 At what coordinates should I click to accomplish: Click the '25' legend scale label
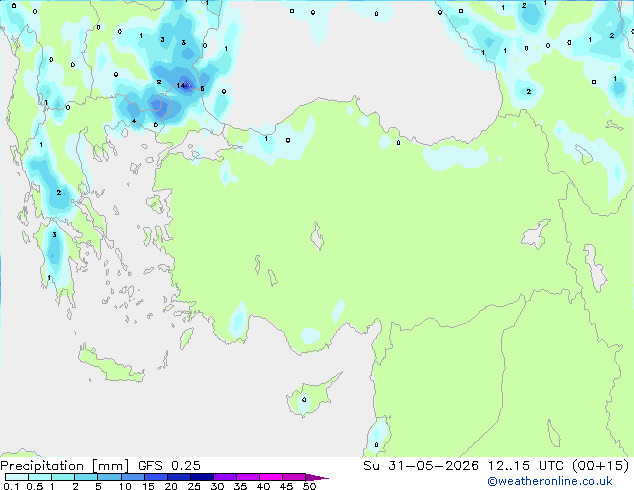click(194, 486)
